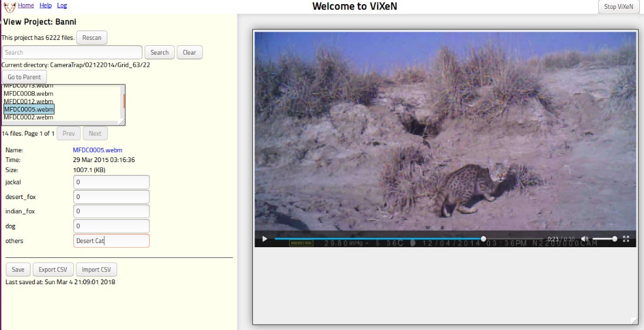The height and width of the screenshot is (330, 644).
Task: Click the file list scrollbar
Action: pyautogui.click(x=124, y=102)
